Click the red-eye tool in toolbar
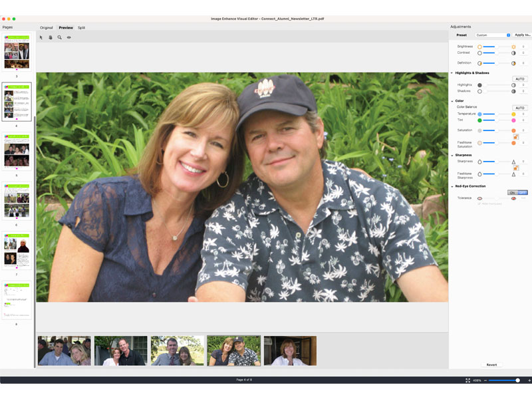The width and height of the screenshot is (532, 399). (68, 37)
